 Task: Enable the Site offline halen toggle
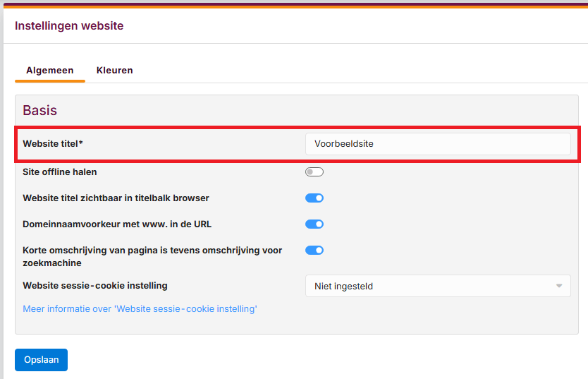tap(314, 172)
